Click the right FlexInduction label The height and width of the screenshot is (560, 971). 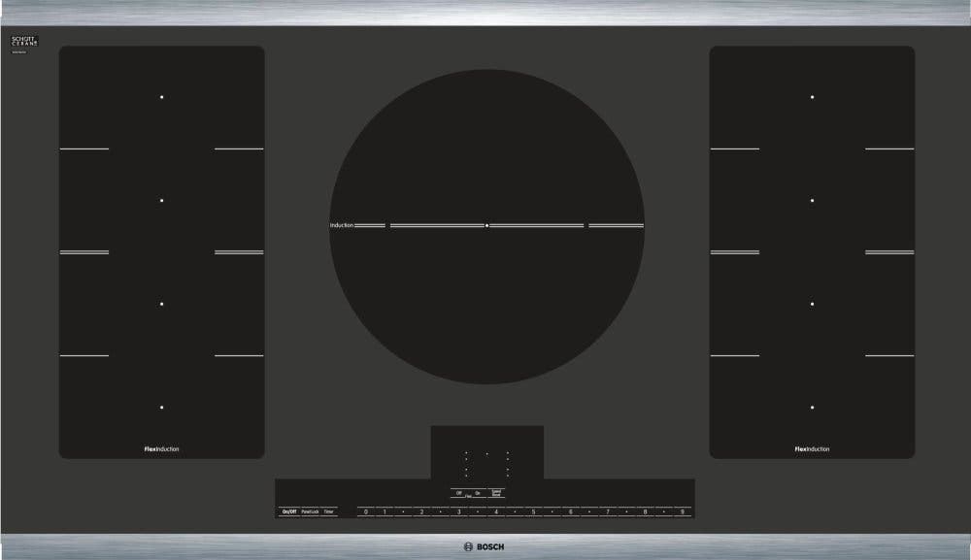(x=812, y=449)
